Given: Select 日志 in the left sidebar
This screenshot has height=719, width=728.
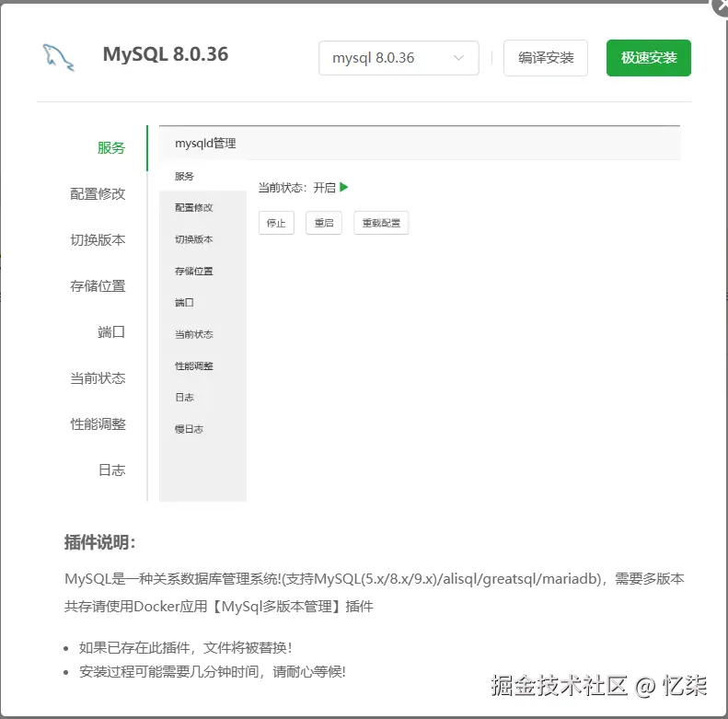Looking at the screenshot, I should 111,470.
